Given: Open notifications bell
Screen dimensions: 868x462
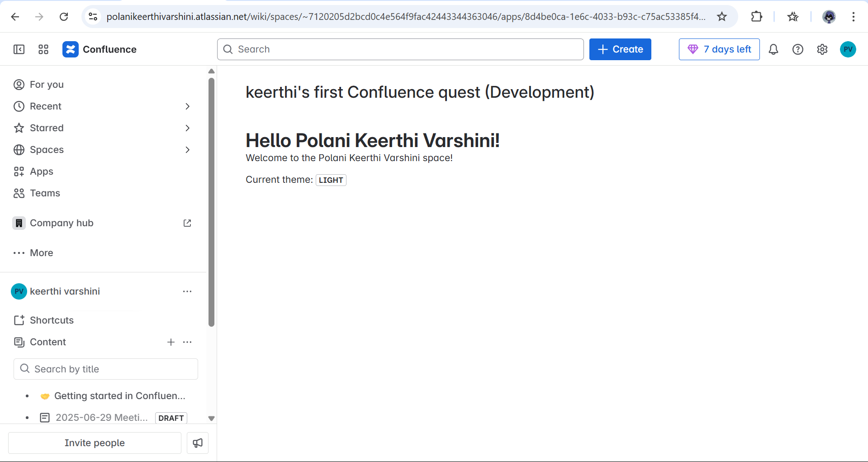Looking at the screenshot, I should coord(773,49).
